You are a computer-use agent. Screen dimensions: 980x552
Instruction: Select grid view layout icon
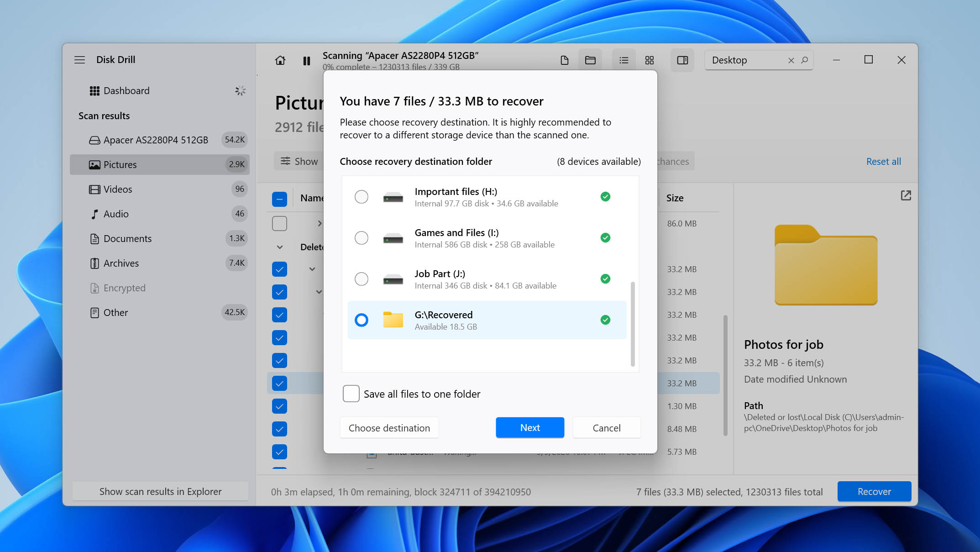tap(650, 60)
